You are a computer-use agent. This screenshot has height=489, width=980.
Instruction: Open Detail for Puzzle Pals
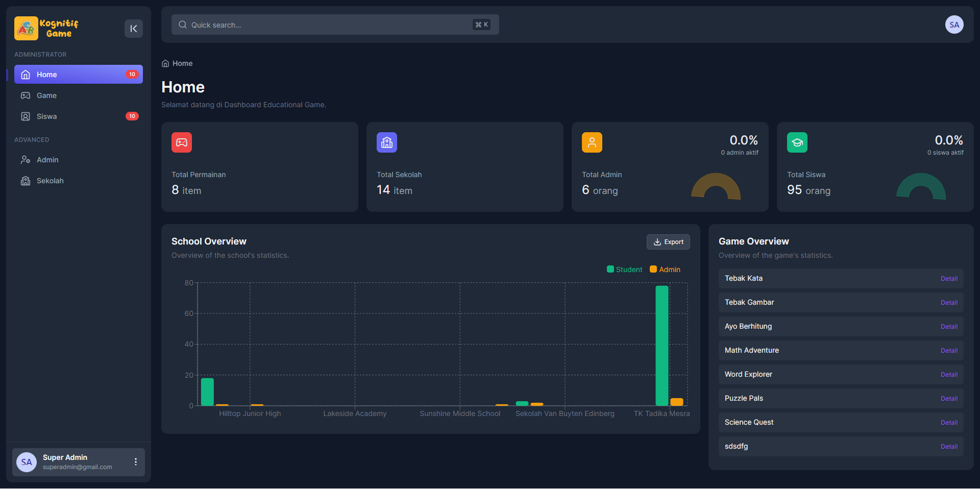click(949, 399)
